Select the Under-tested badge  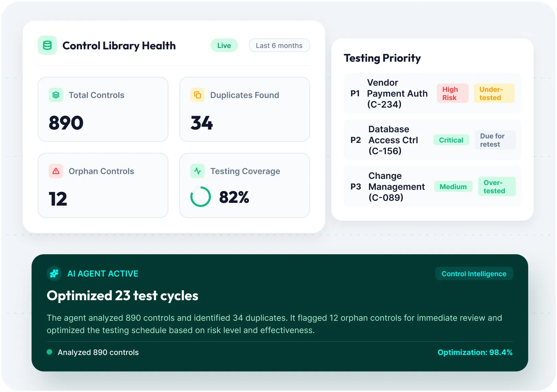click(494, 93)
